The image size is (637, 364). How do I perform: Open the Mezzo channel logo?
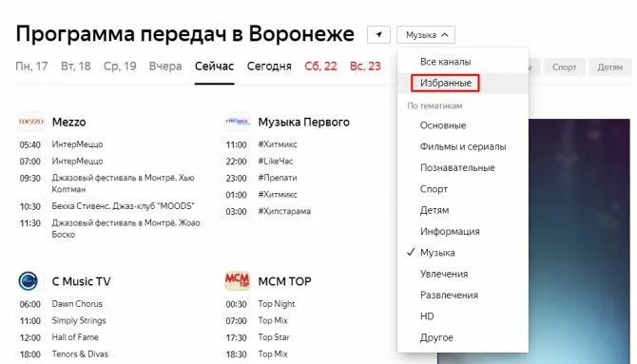[31, 122]
